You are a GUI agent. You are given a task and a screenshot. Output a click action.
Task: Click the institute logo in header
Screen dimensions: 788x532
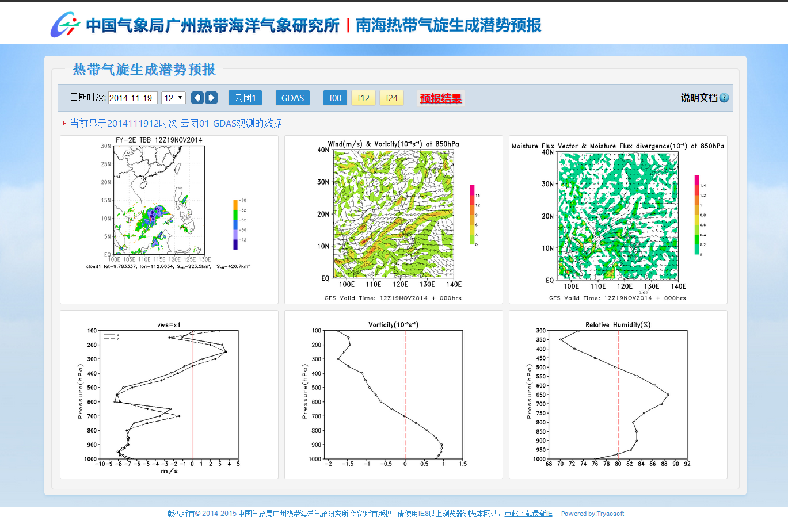tap(64, 25)
